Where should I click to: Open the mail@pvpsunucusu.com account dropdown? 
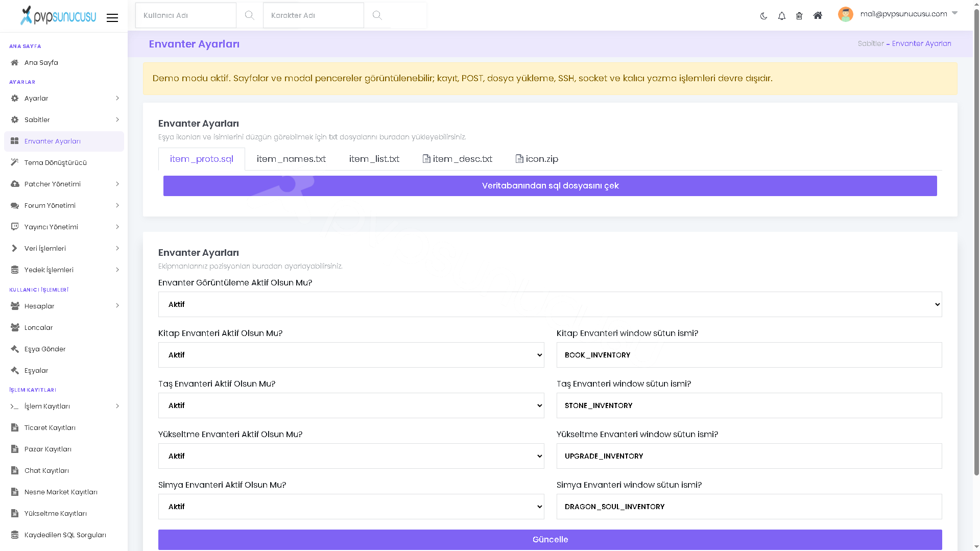click(909, 14)
